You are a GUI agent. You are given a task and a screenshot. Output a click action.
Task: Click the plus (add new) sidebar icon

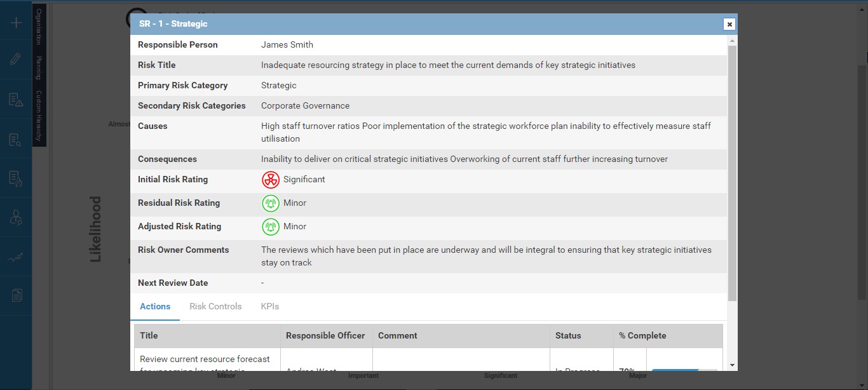(x=16, y=23)
